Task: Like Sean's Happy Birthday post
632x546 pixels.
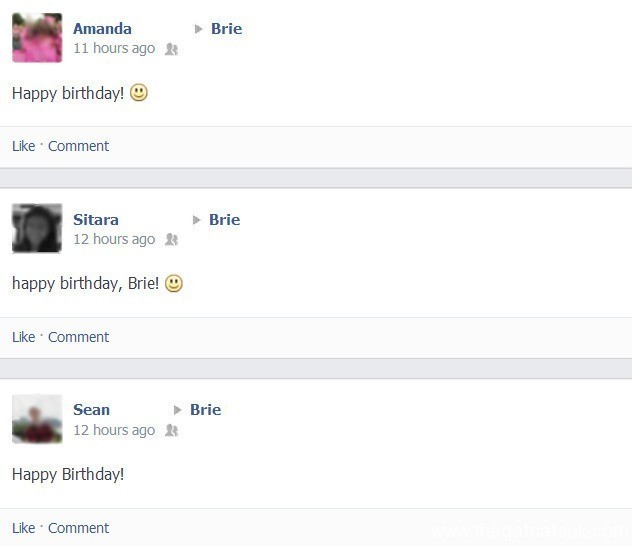Action: click(x=23, y=528)
